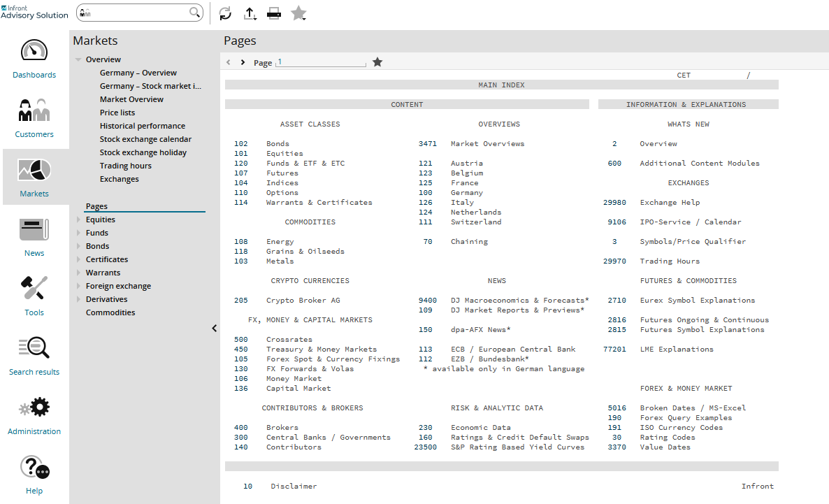Go to next page arrow
The width and height of the screenshot is (829, 504).
243,62
